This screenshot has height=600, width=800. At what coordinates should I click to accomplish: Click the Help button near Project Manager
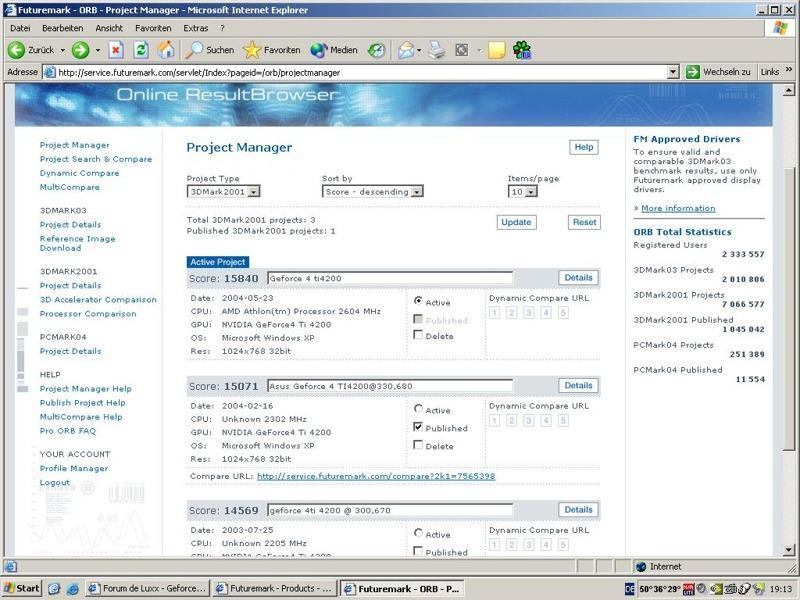584,147
